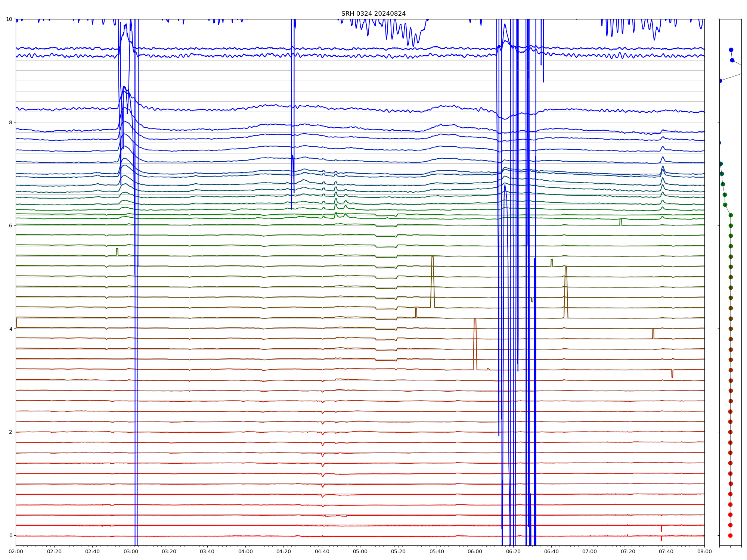747x560 pixels.
Task: Click the y-axis tick label 2
Action: (x=10, y=432)
